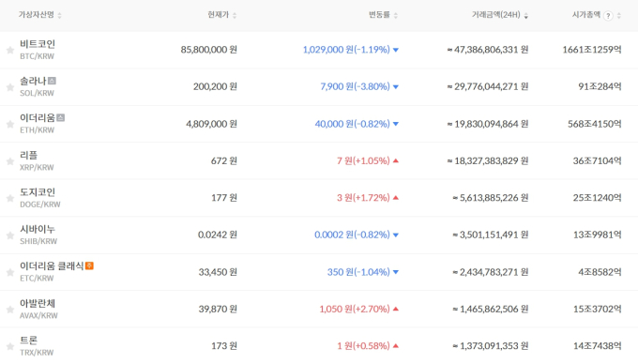Toggle favorite star for 솔라나
The width and height of the screenshot is (638, 364).
pos(10,87)
